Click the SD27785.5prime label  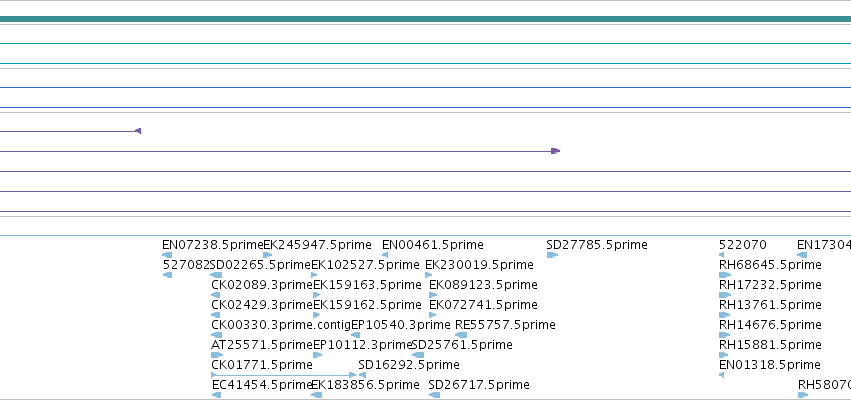597,245
